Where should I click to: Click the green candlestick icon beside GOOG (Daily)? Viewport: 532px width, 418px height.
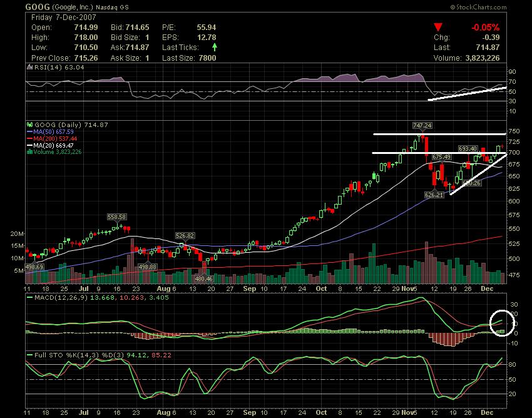30,125
